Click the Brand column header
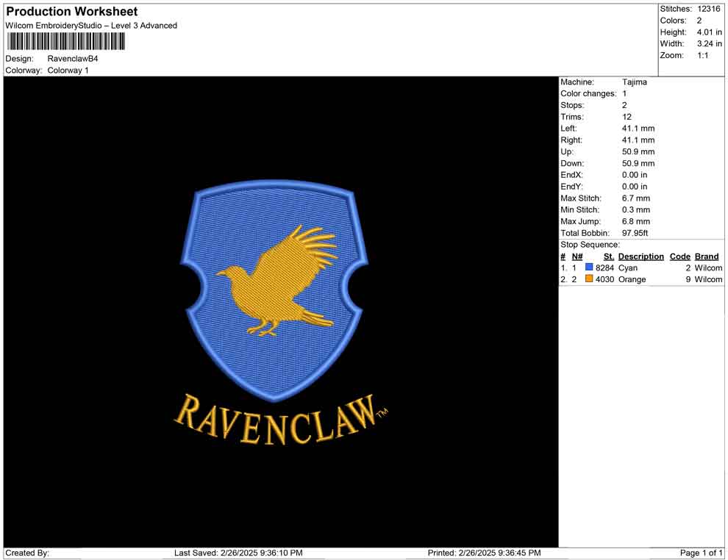728x560 pixels. 707,256
